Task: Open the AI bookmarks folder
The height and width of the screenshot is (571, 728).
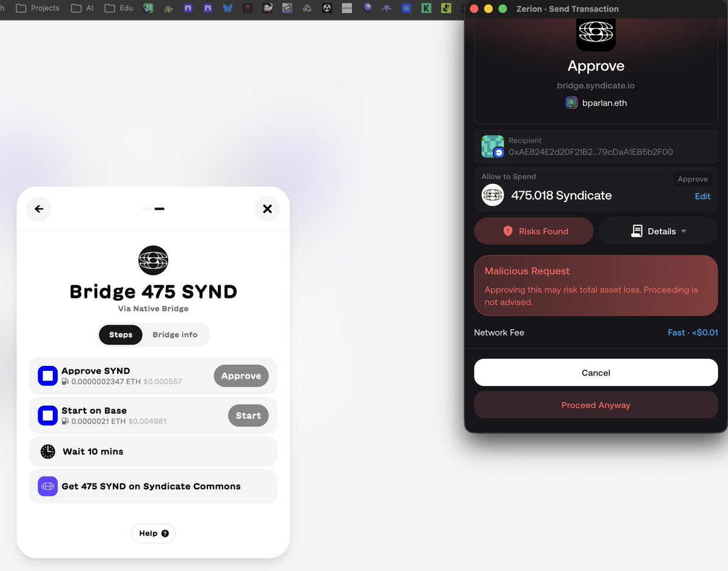Action: [x=82, y=8]
